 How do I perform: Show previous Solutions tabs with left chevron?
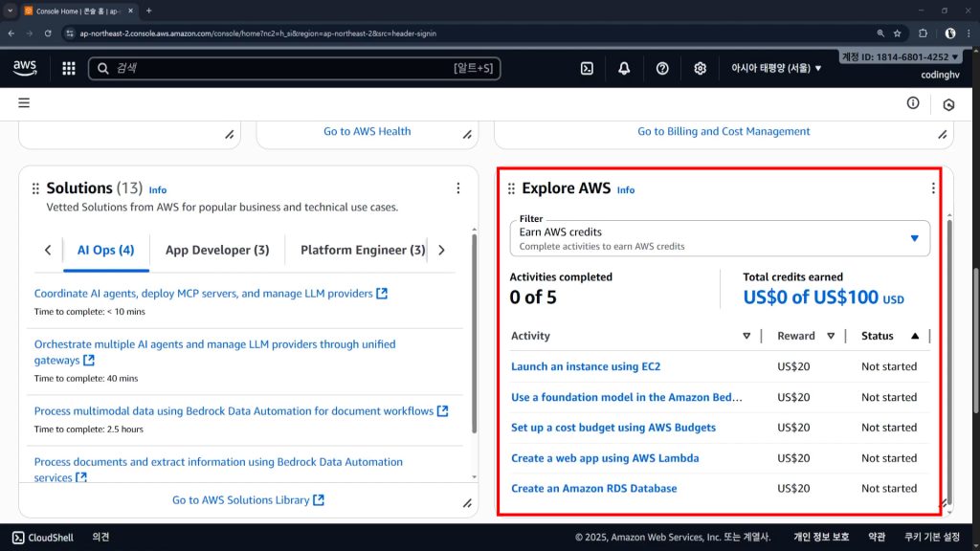click(x=48, y=250)
